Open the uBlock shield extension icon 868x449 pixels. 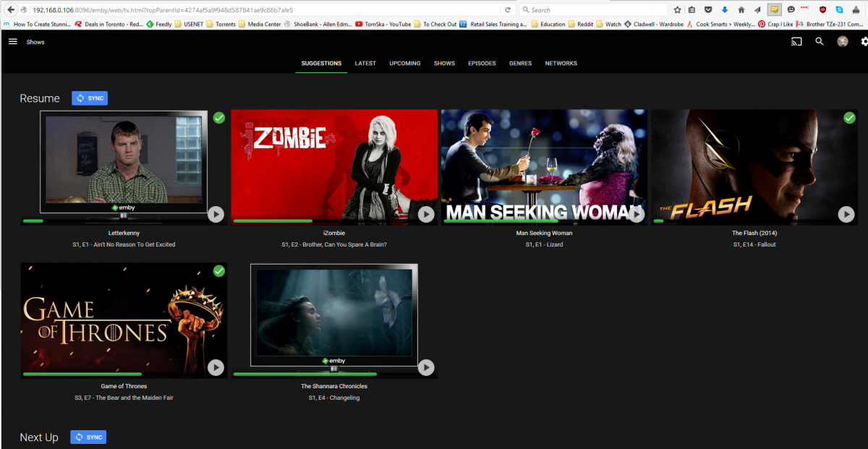[x=822, y=10]
